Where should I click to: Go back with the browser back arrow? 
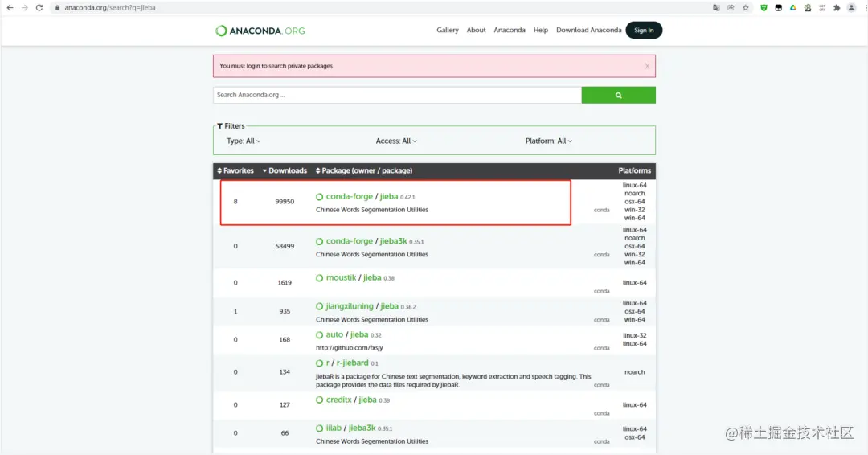pos(10,8)
